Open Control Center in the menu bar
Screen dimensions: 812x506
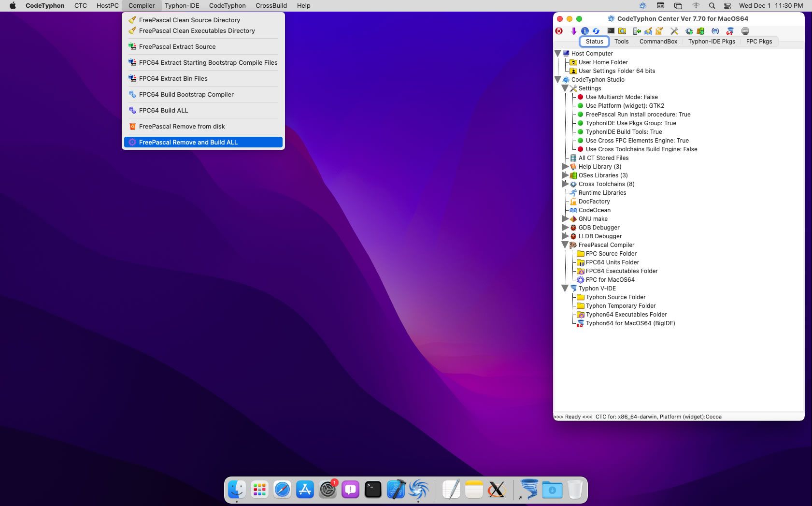point(727,6)
